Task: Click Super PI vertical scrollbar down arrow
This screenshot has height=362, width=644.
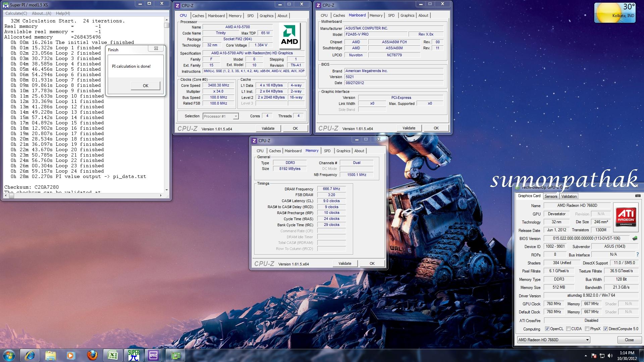Action: (x=166, y=190)
